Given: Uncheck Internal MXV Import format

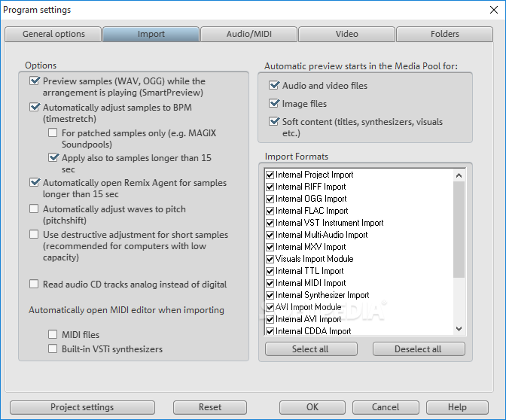Looking at the screenshot, I should [x=270, y=247].
